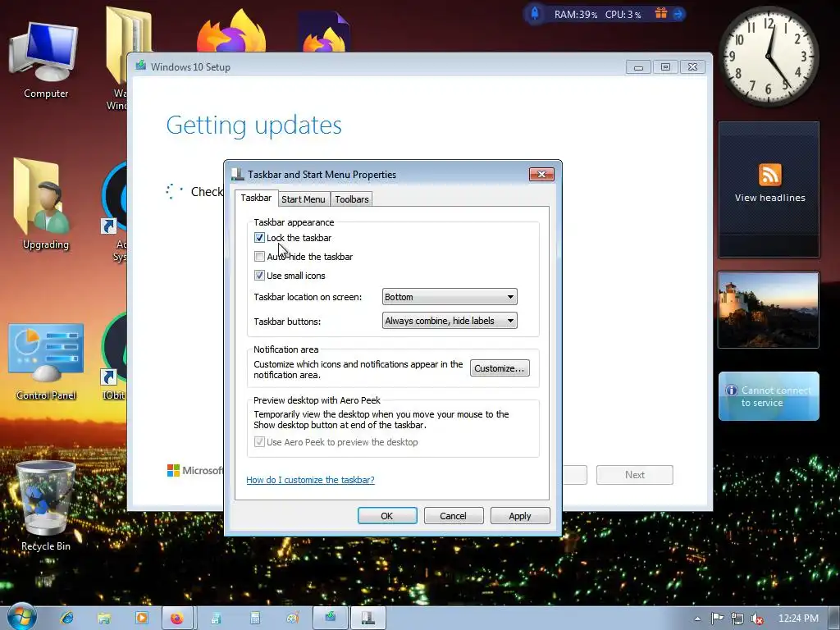Click OK in Taskbar Properties dialog
Viewport: 840px width, 630px height.
coord(387,516)
